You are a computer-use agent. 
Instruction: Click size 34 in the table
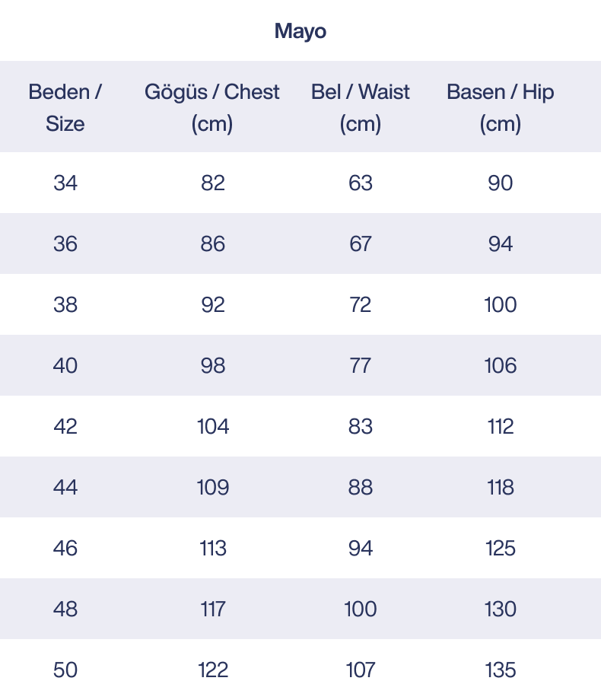tap(65, 183)
